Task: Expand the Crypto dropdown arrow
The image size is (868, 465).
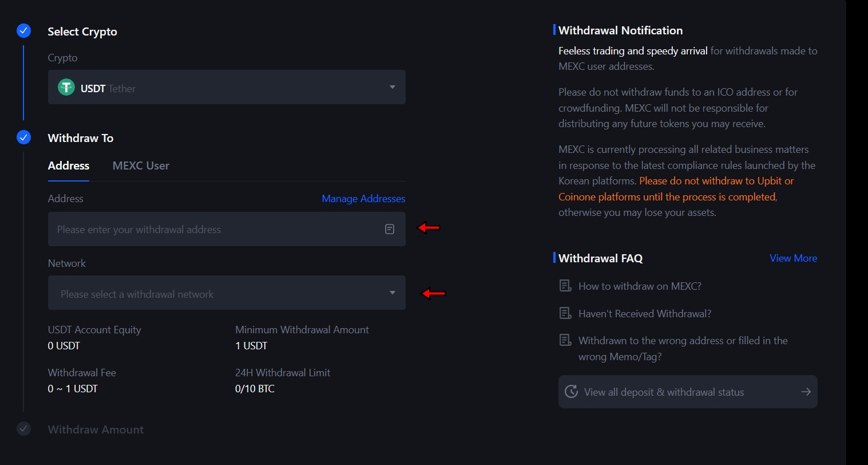Action: tap(393, 87)
